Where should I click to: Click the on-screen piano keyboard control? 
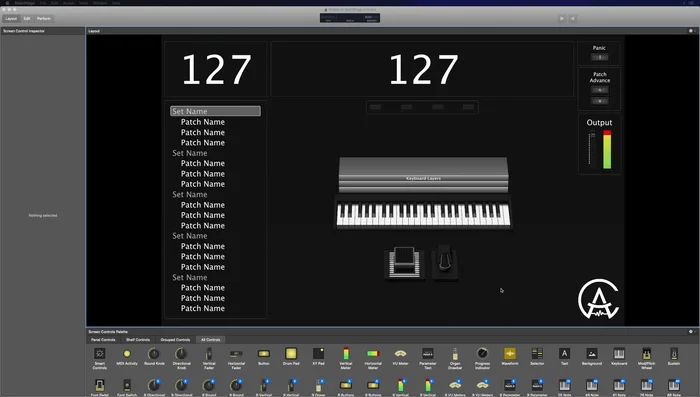[x=423, y=214]
